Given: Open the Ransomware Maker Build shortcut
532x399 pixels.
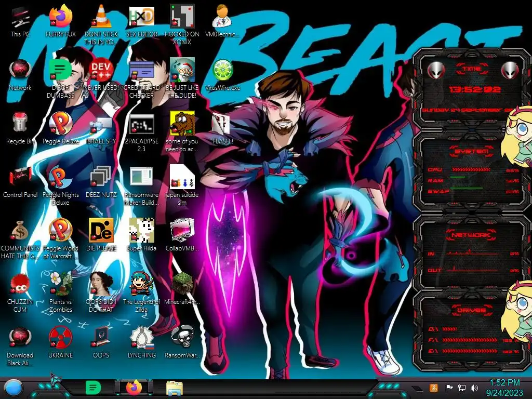Looking at the screenshot, I should pyautogui.click(x=141, y=177).
